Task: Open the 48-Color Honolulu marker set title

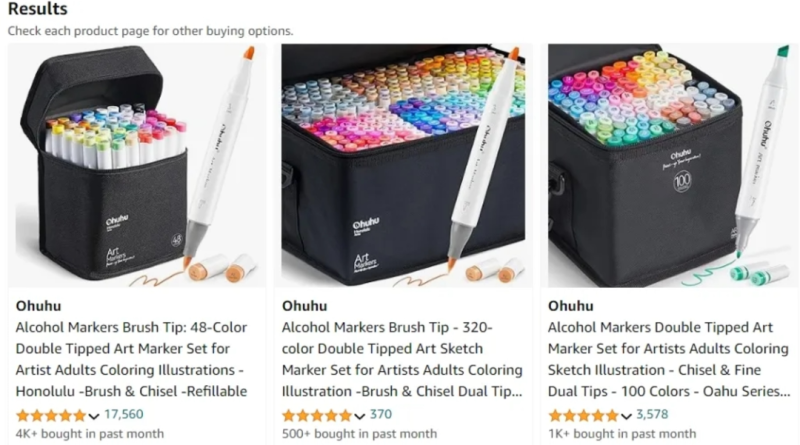Action: [x=132, y=359]
